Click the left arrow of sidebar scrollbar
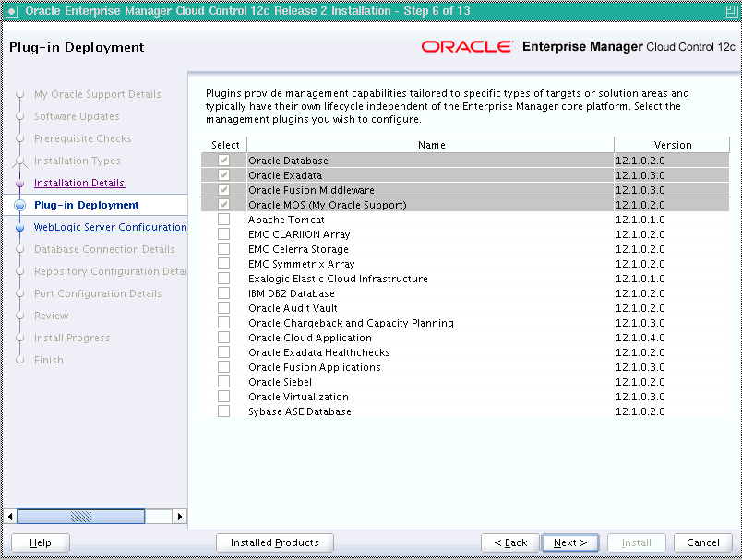The width and height of the screenshot is (742, 560). [10, 517]
